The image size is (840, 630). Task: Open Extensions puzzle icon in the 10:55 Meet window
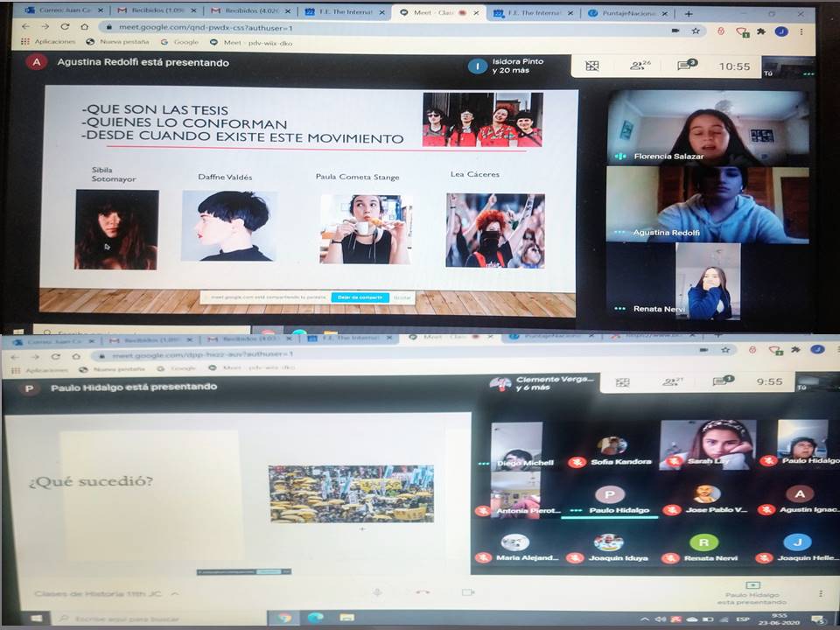point(760,31)
